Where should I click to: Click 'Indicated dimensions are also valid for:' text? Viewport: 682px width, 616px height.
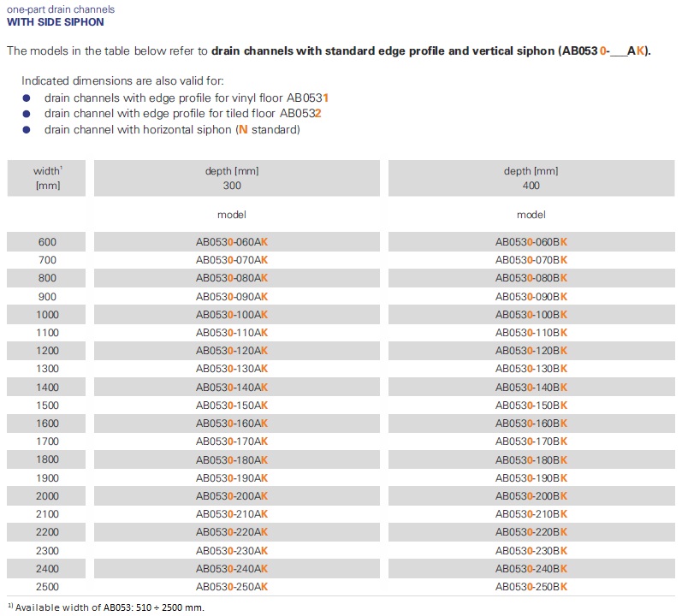tap(122, 81)
